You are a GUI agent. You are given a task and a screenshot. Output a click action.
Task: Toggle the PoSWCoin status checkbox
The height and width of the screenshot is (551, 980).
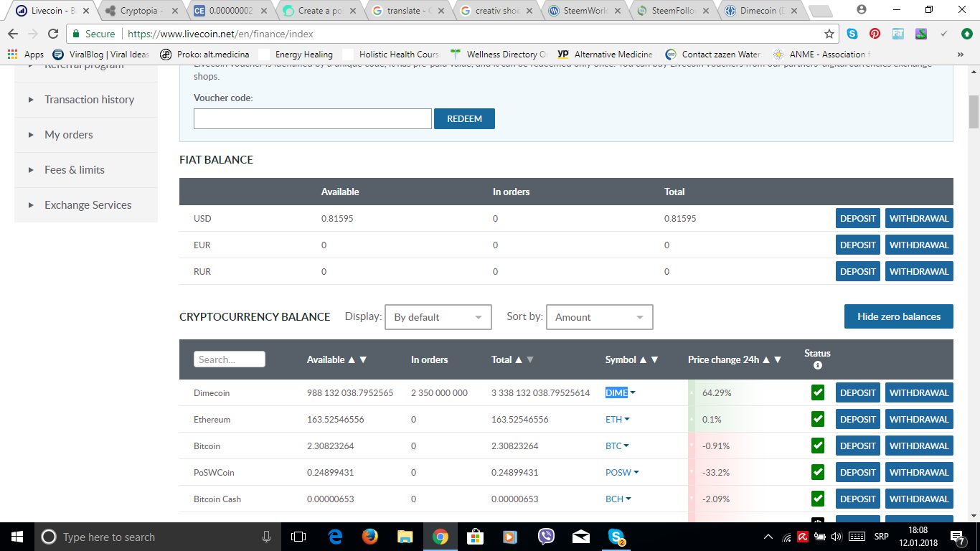pyautogui.click(x=818, y=472)
